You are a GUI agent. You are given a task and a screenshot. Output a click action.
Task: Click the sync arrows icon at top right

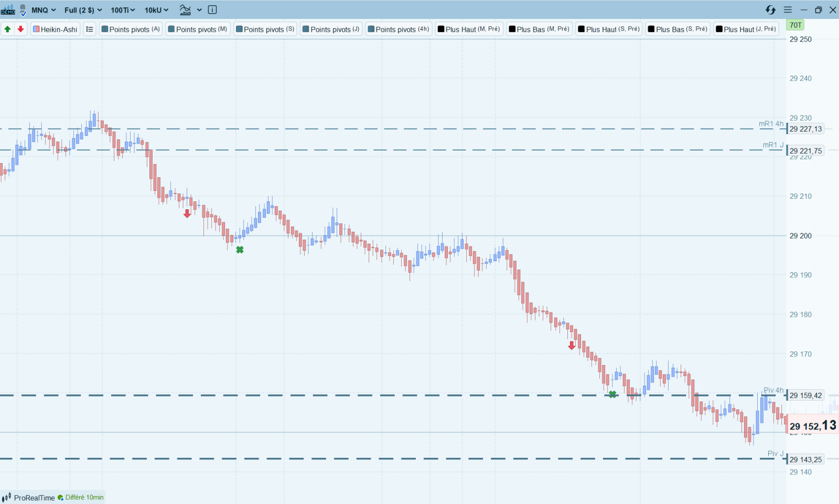pyautogui.click(x=770, y=10)
